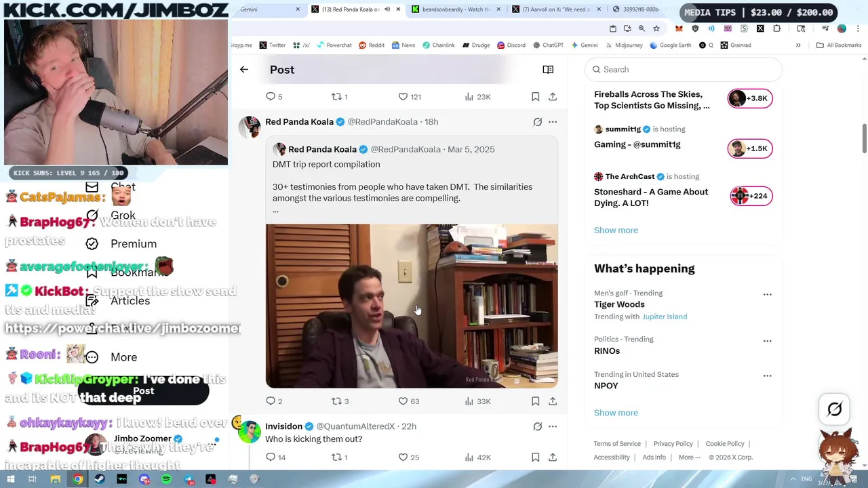868x488 pixels.
Task: Go back with the Post arrow
Action: (244, 69)
